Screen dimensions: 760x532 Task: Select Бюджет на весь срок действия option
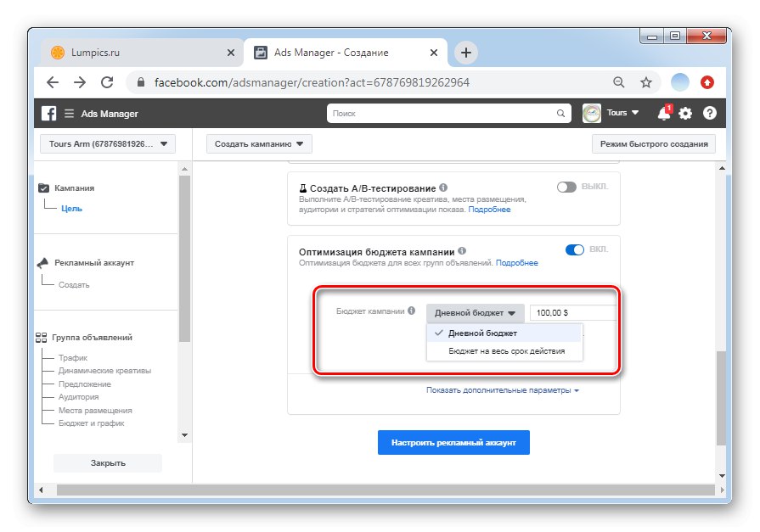coord(504,351)
